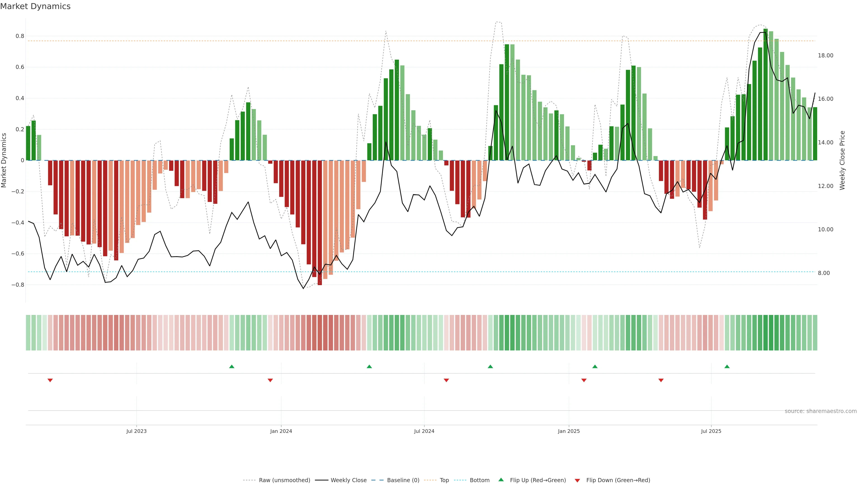The width and height of the screenshot is (868, 488).
Task: Click the Weekly Close Price axis title
Action: pyautogui.click(x=842, y=160)
